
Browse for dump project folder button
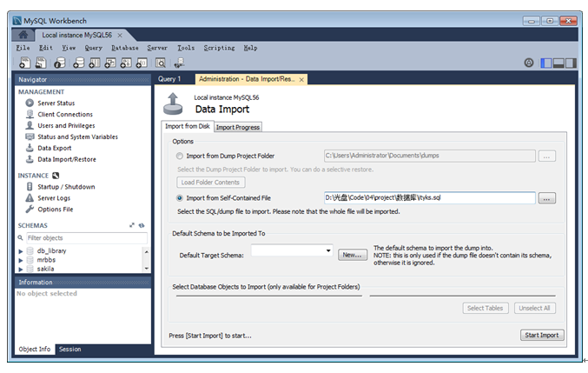(547, 157)
